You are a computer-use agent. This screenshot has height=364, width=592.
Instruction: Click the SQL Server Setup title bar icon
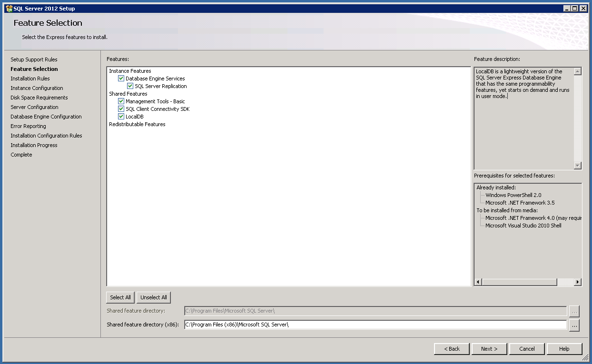click(x=9, y=9)
